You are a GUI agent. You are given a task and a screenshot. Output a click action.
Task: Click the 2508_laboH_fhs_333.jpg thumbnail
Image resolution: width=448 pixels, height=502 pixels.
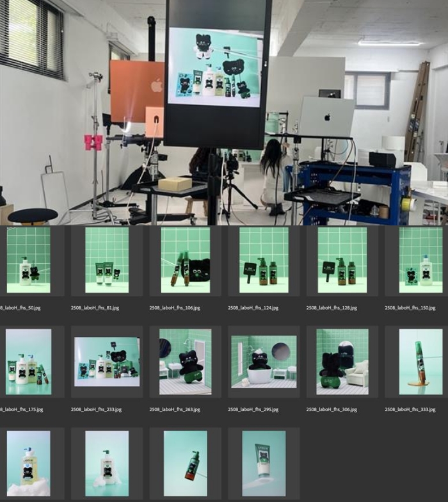[420, 362]
